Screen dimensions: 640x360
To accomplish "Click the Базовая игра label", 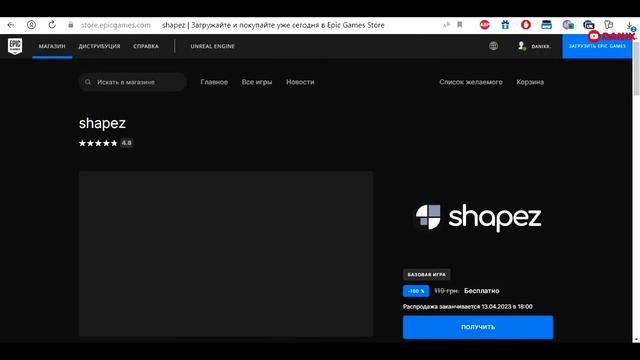I will [x=427, y=275].
